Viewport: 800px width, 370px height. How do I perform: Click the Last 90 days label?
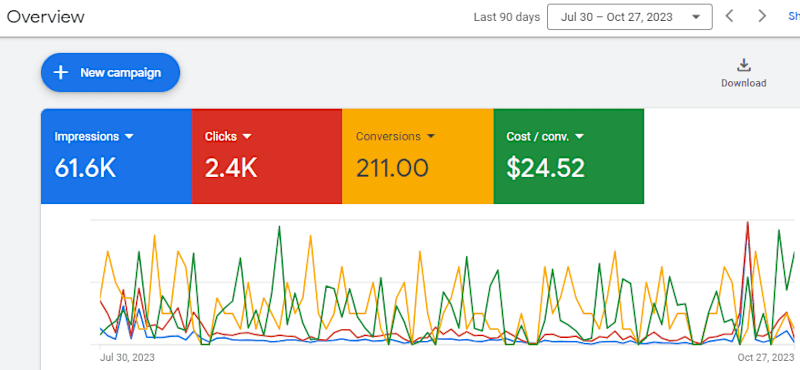click(x=507, y=17)
